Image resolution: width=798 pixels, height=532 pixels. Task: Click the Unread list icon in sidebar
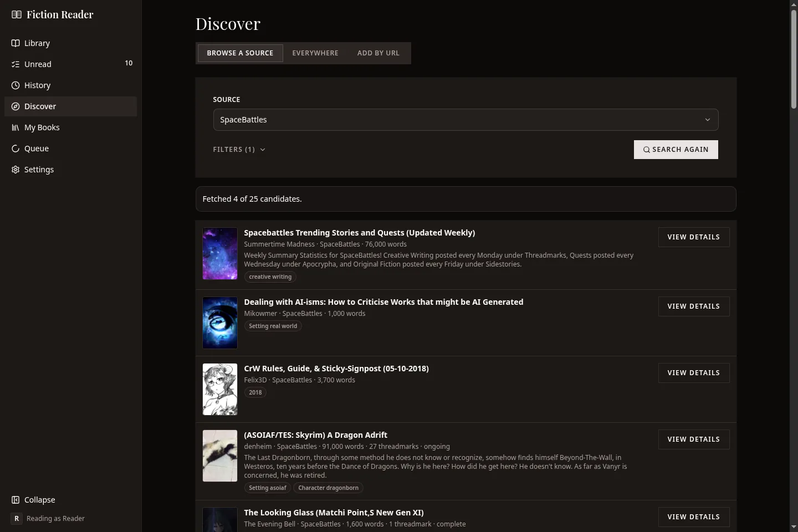click(16, 64)
